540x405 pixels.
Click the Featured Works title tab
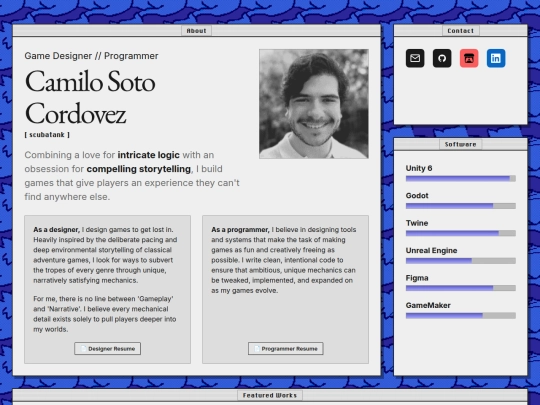[270, 395]
